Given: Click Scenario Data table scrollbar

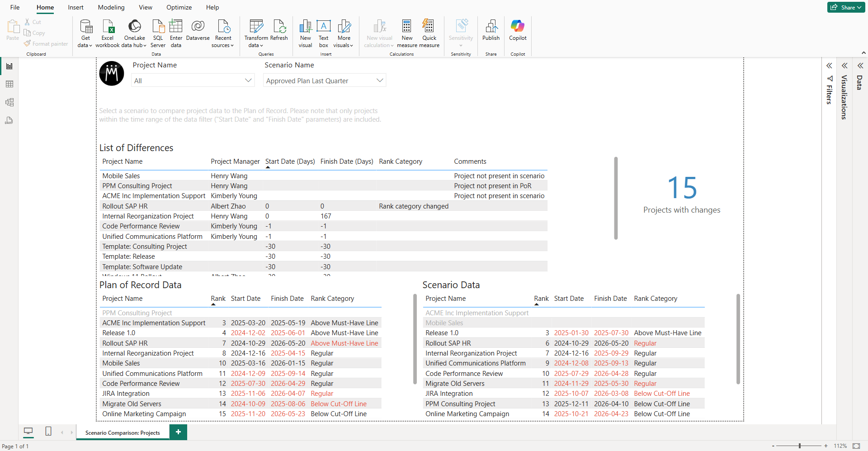Looking at the screenshot, I should (x=738, y=339).
